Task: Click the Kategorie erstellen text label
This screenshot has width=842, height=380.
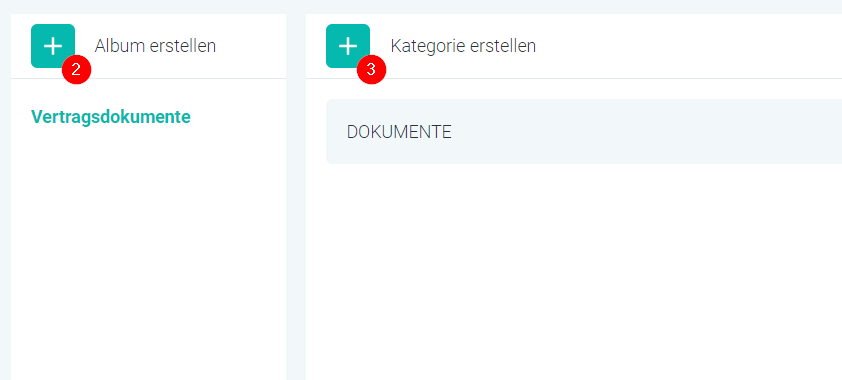Action: pyautogui.click(x=463, y=46)
